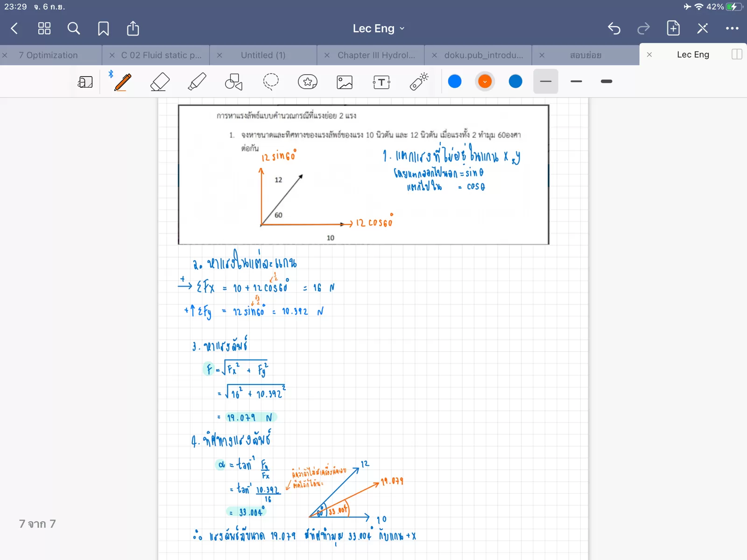The width and height of the screenshot is (747, 560).
Task: Switch to the 7 Optimization tab
Action: click(x=48, y=55)
